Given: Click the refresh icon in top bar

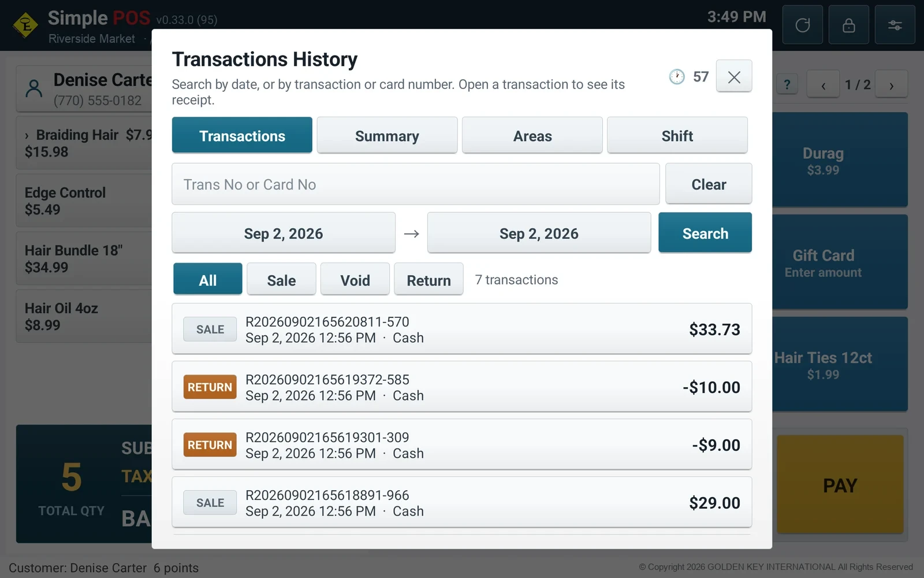Looking at the screenshot, I should [802, 25].
